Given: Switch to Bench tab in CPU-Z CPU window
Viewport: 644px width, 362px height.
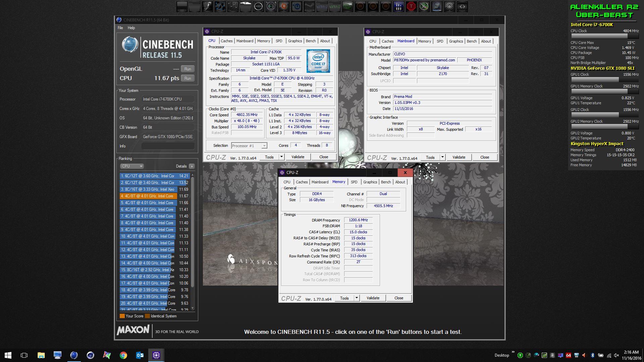Looking at the screenshot, I should click(311, 41).
